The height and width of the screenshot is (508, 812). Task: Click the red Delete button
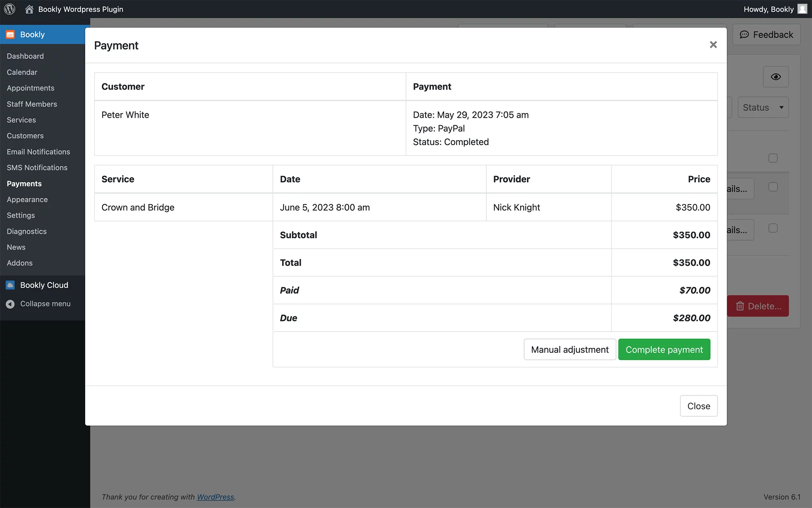pyautogui.click(x=758, y=306)
